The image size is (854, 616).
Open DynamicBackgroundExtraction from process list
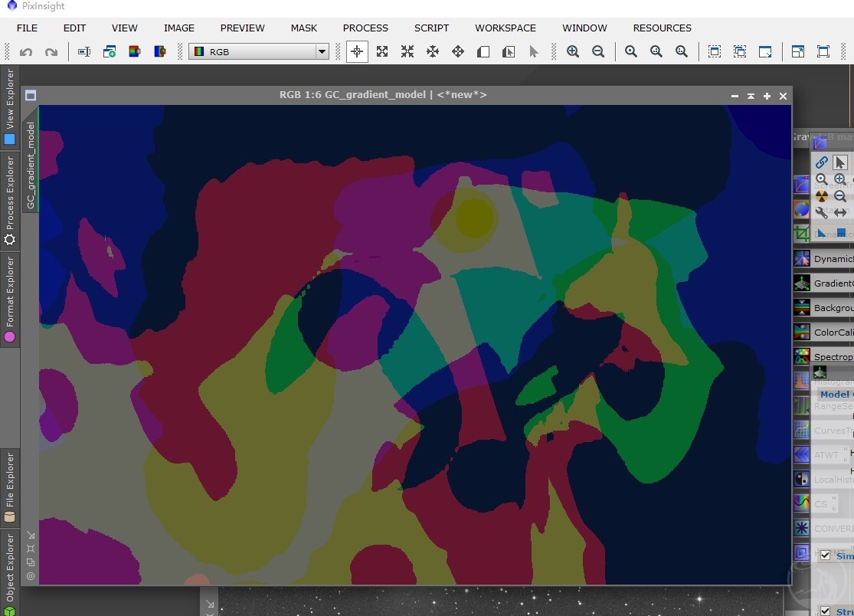tap(823, 259)
